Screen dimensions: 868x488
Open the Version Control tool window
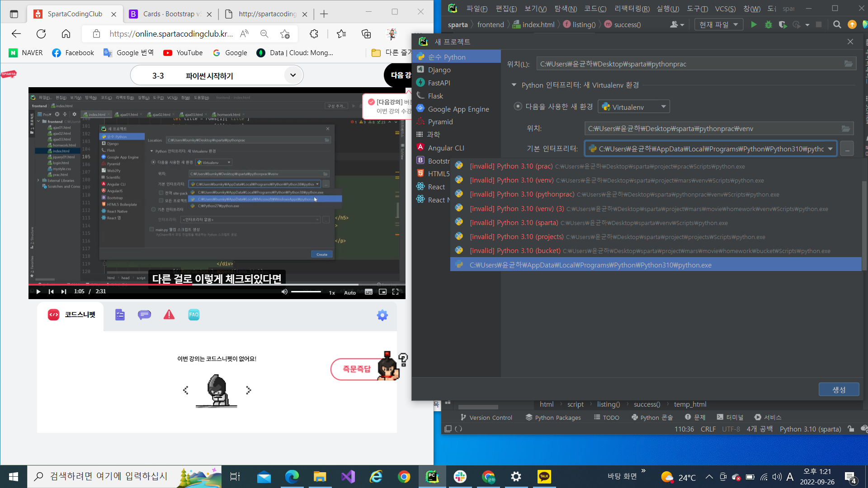point(486,418)
